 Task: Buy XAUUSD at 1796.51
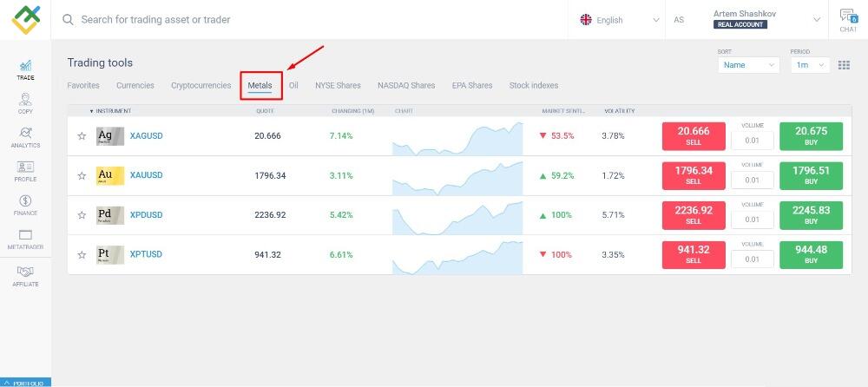[811, 175]
